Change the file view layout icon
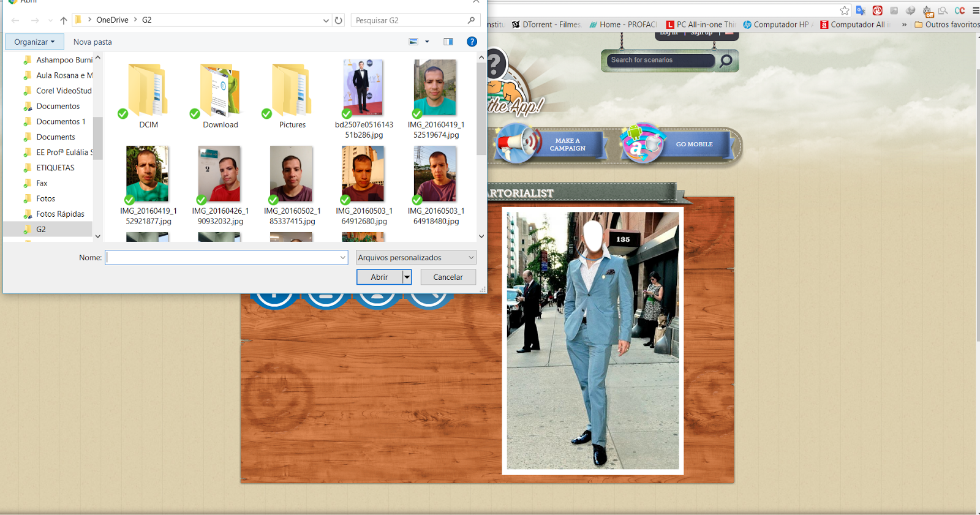This screenshot has width=980, height=515. coord(413,42)
